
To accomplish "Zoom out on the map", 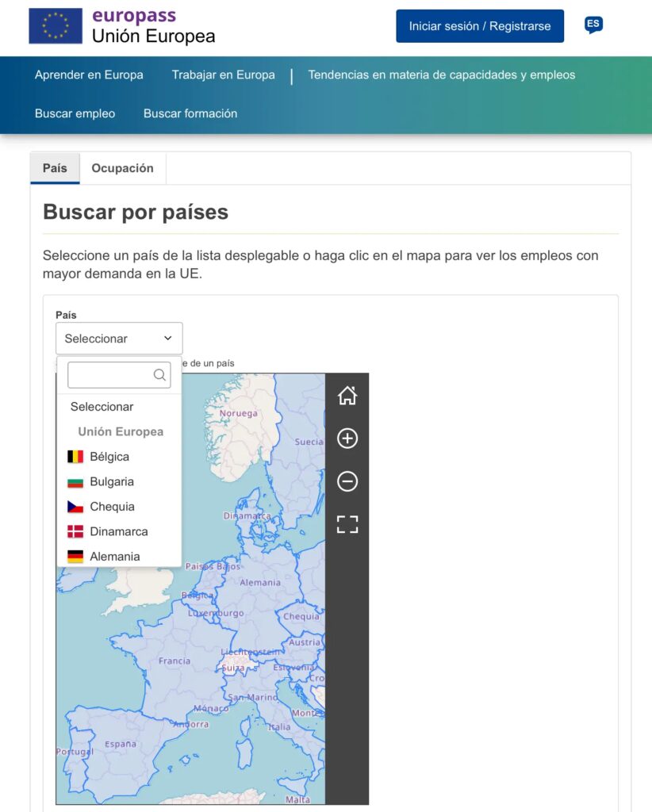I will pos(347,481).
